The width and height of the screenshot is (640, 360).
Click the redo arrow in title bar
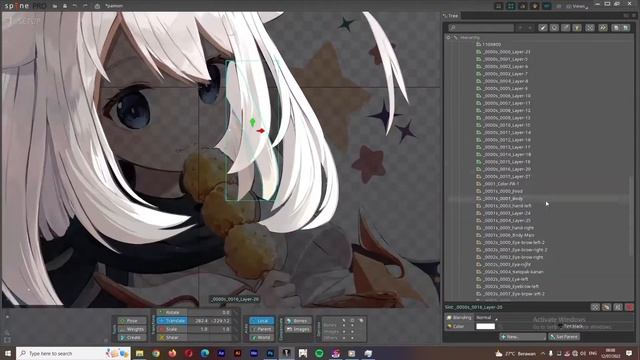coord(85,6)
